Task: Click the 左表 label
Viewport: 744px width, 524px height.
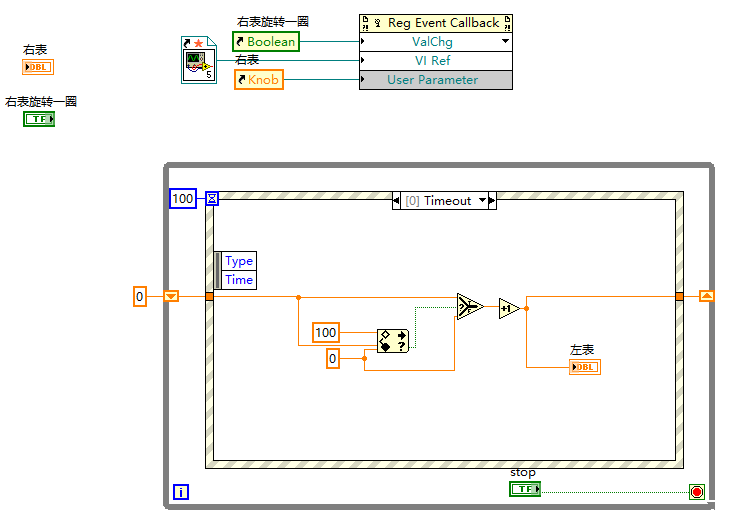Action: 582,350
